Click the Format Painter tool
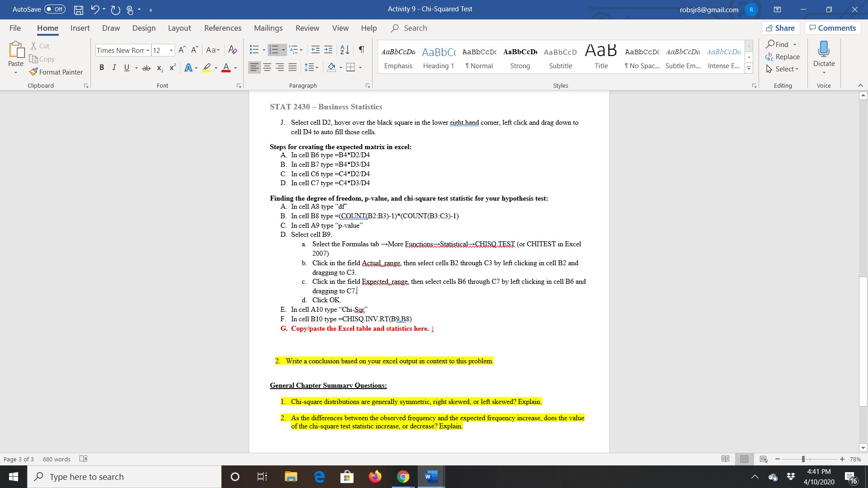868x488 pixels. click(56, 72)
